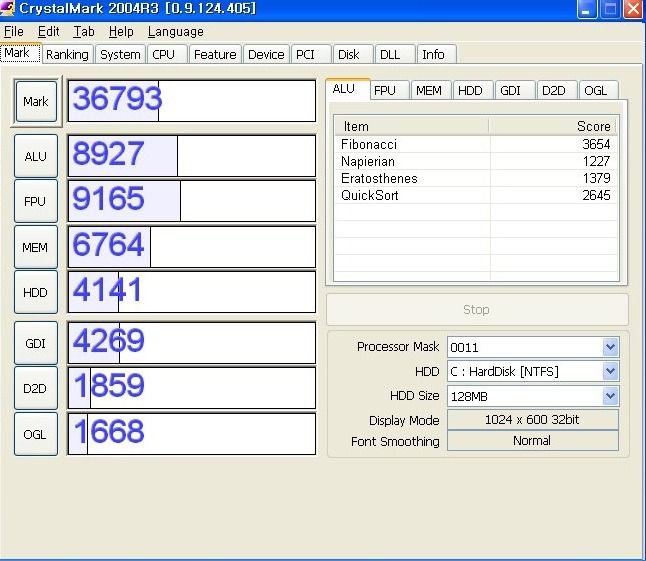Switch to the Feature tab
The height and width of the screenshot is (561, 646).
215,54
